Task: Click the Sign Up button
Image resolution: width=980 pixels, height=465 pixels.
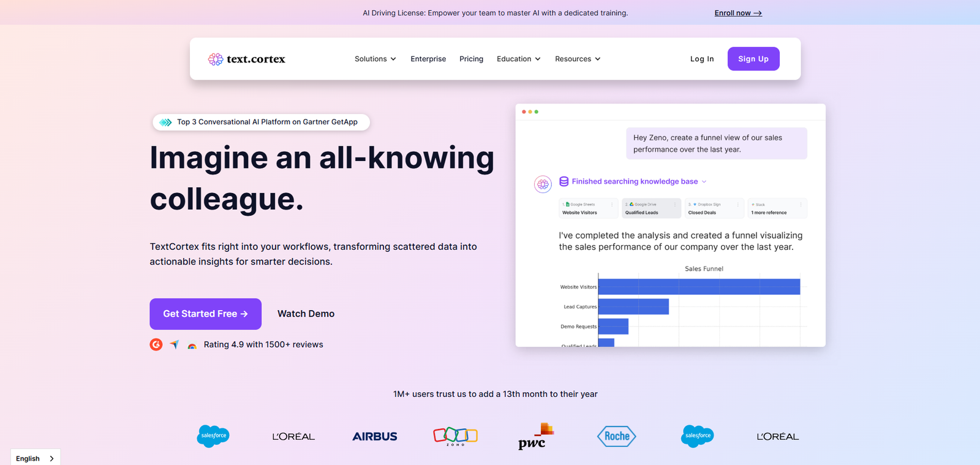Action: click(753, 59)
